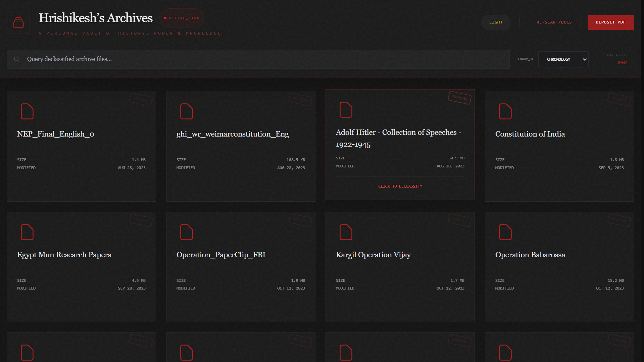Click the document icon on NEP_Final_English_0
This screenshot has width=644, height=362.
pos(27,112)
